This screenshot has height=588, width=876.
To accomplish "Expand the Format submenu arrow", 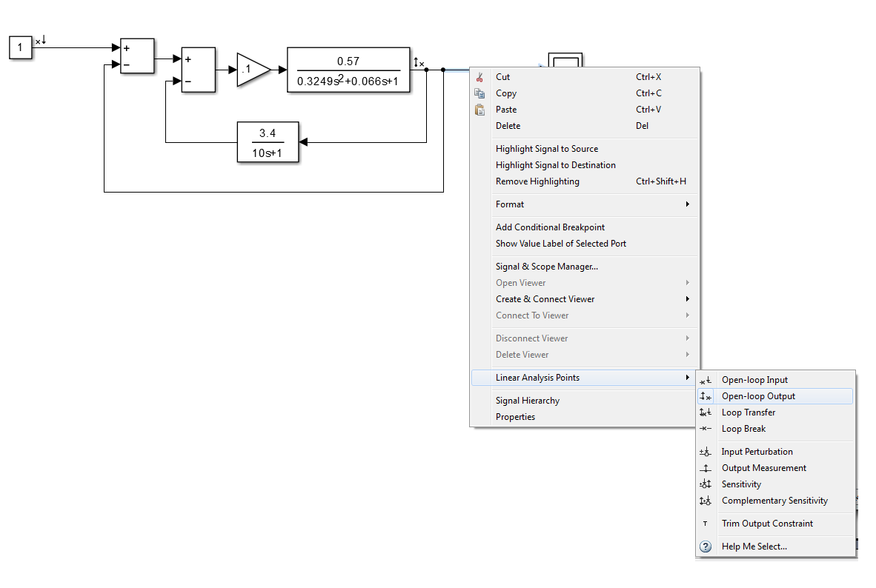I will (687, 204).
